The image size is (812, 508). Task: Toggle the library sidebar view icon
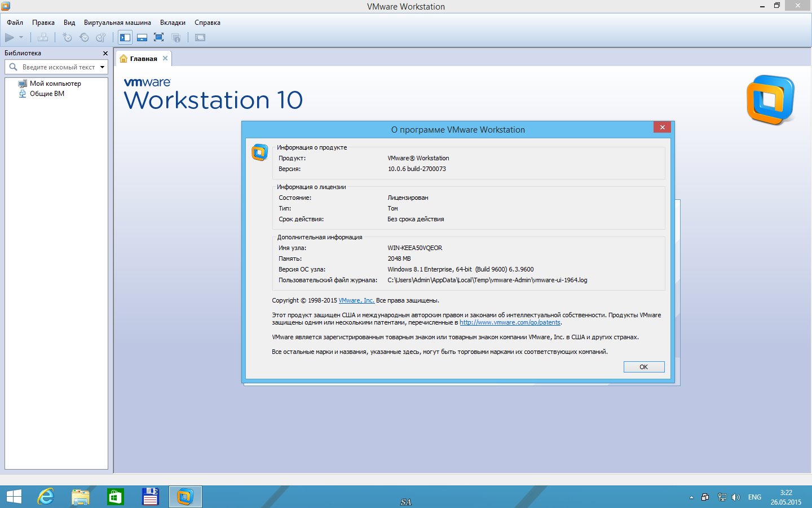click(125, 37)
